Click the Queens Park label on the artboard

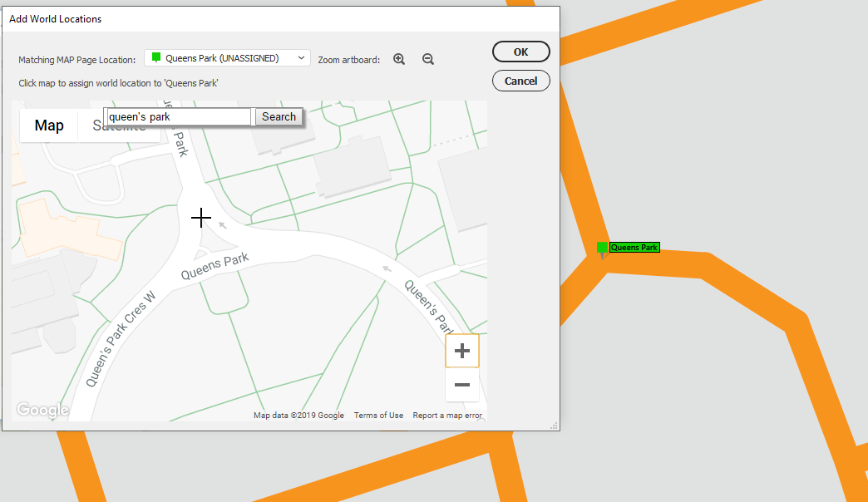634,248
